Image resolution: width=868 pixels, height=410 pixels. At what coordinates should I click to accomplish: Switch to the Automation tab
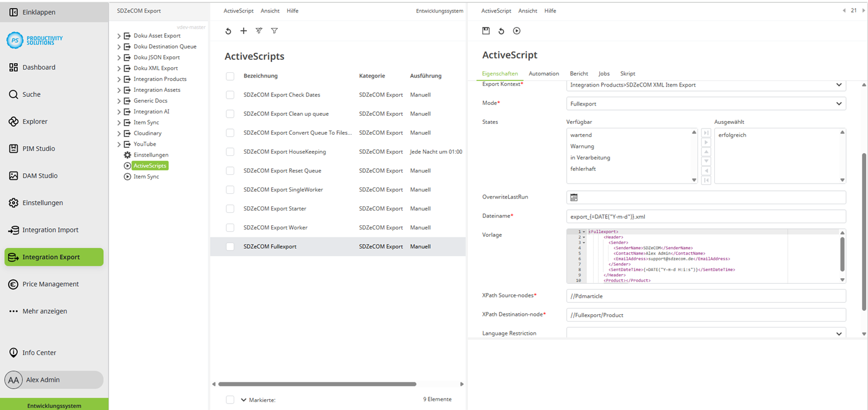pyautogui.click(x=544, y=73)
